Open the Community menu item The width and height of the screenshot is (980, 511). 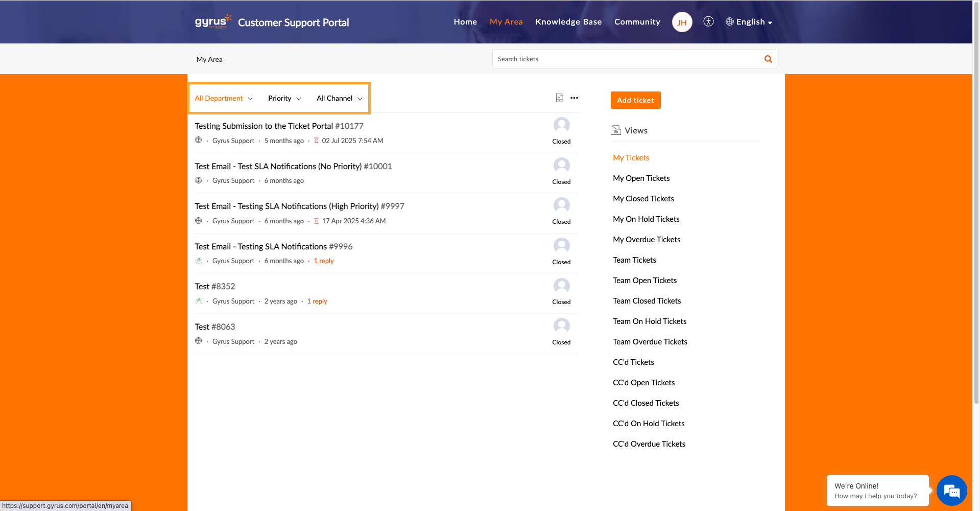pos(637,22)
